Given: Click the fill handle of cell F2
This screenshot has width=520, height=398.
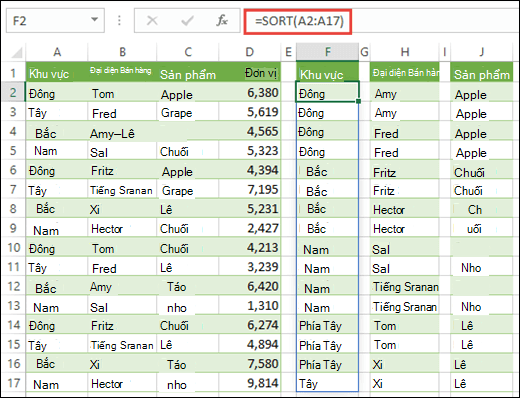Looking at the screenshot, I should pyautogui.click(x=358, y=101).
